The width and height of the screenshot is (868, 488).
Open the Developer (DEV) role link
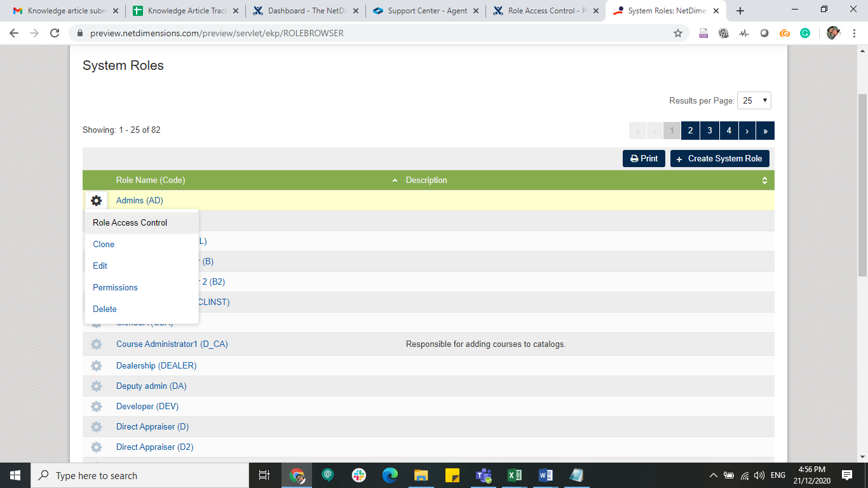point(147,407)
